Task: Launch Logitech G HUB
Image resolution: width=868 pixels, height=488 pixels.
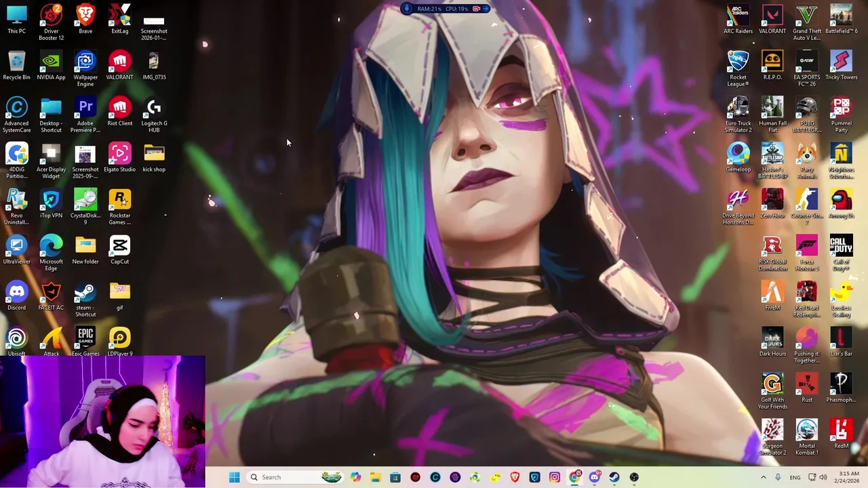Action: click(x=154, y=115)
